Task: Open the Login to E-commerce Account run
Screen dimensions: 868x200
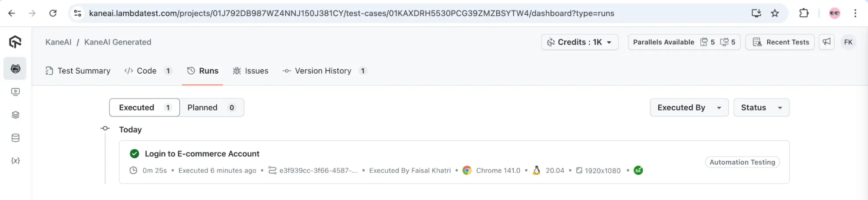Action: point(202,154)
